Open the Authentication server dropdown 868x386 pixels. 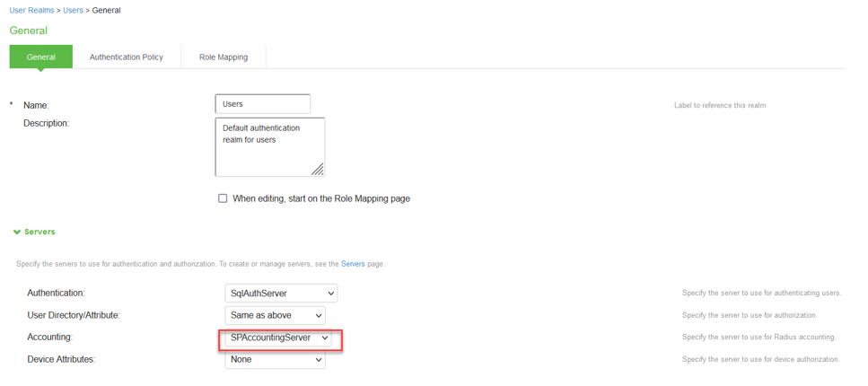[x=280, y=294]
